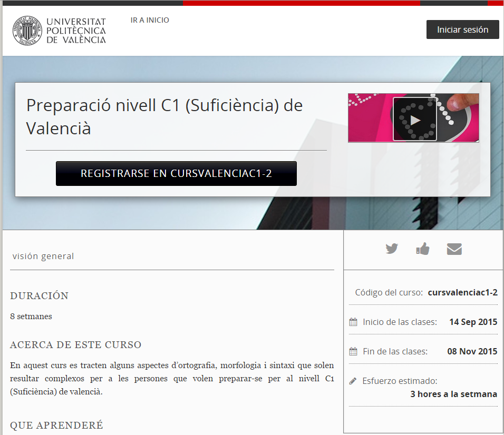Click course title Preparació nivell C1
The height and width of the screenshot is (435, 504).
point(164,116)
